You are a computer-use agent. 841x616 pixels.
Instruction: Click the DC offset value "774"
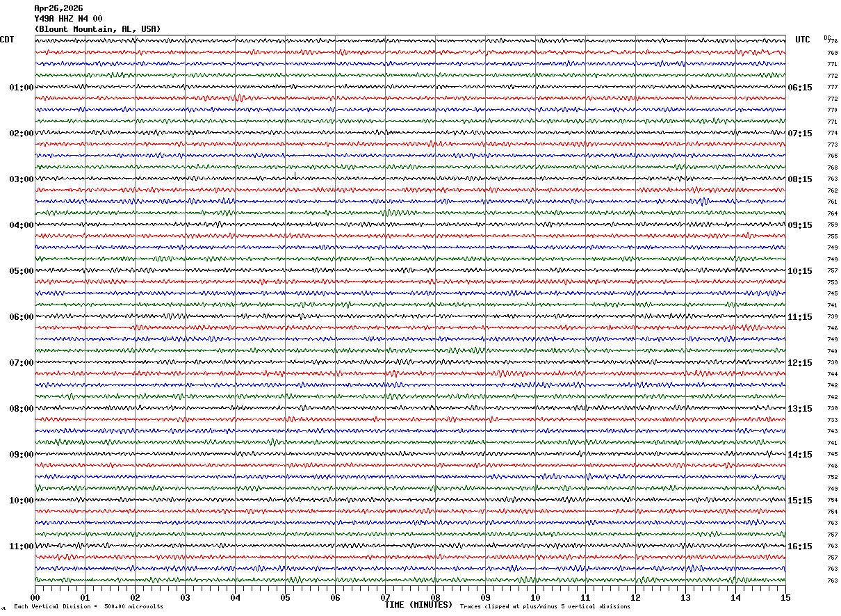click(833, 133)
